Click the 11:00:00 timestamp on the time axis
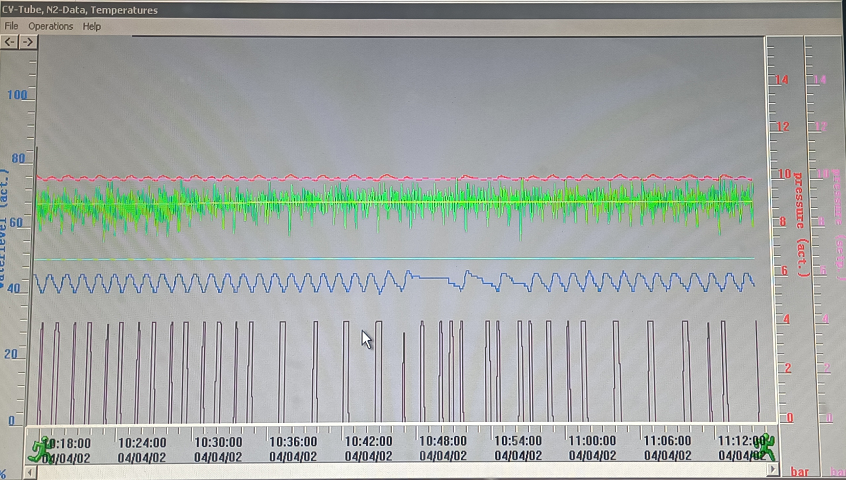 [x=592, y=441]
